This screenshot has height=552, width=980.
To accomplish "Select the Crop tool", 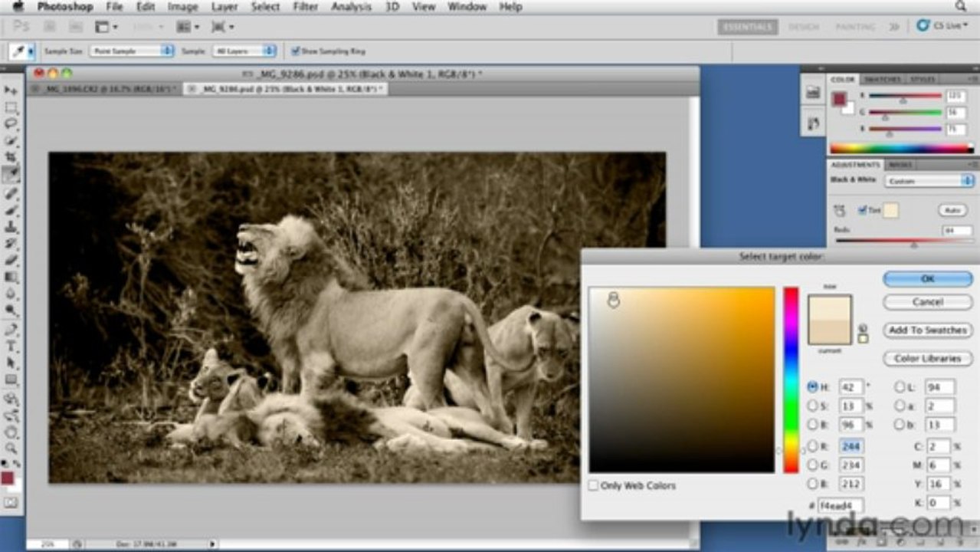I will 11,158.
